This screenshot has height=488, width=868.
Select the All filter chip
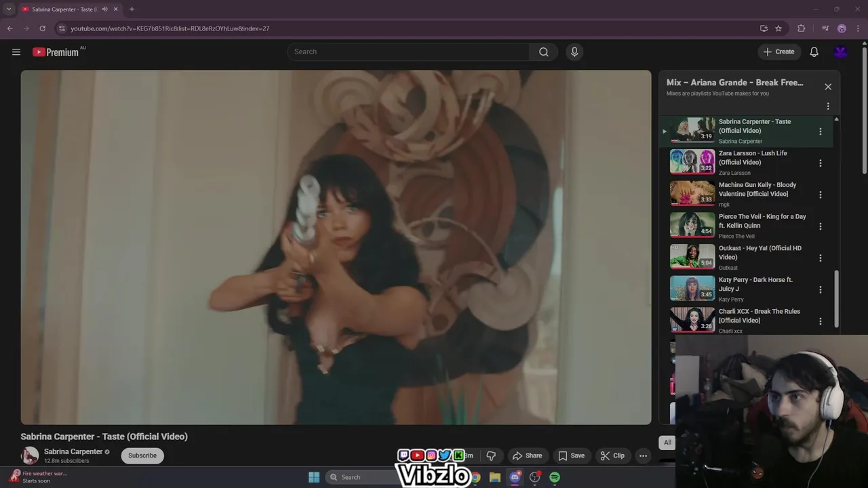(x=667, y=443)
